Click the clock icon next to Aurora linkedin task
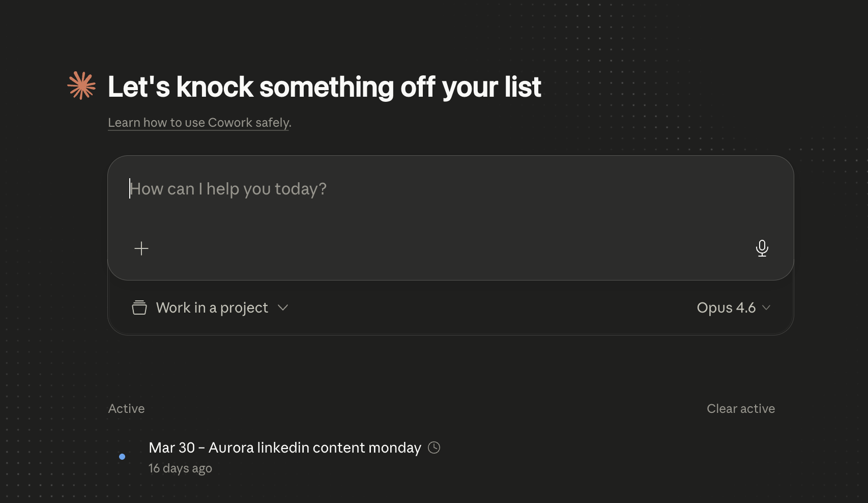The width and height of the screenshot is (868, 503). tap(434, 448)
